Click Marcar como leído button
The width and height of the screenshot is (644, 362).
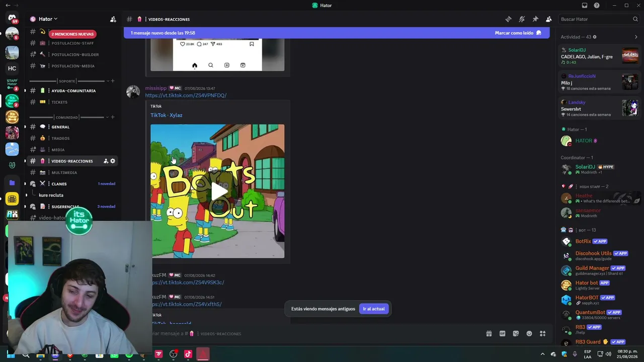pyautogui.click(x=518, y=33)
